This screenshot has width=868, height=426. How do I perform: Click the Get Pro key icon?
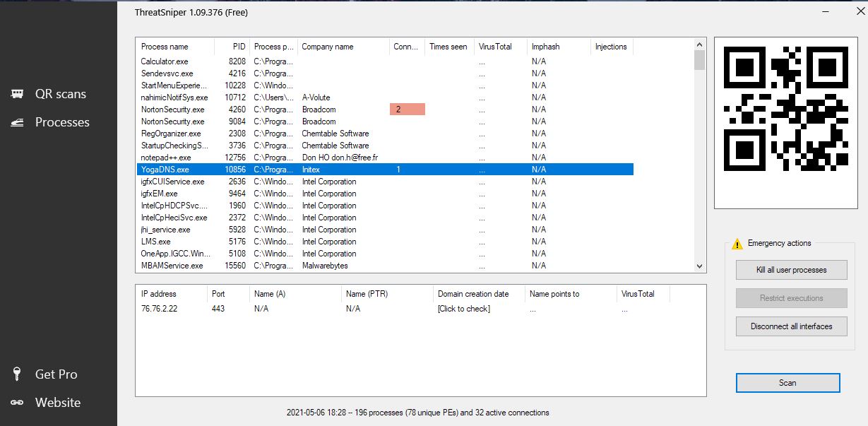[x=18, y=374]
